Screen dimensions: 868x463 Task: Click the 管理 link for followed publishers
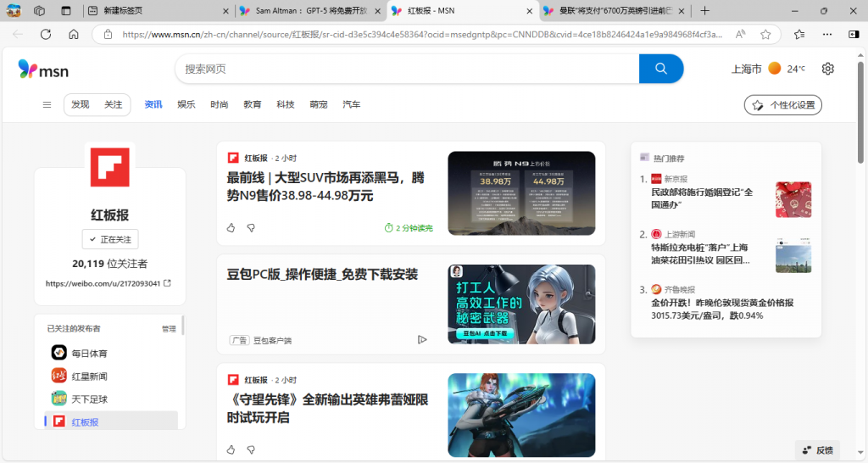pos(169,329)
